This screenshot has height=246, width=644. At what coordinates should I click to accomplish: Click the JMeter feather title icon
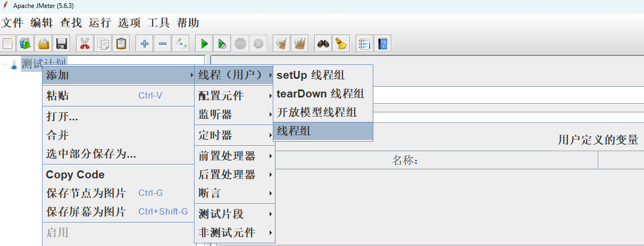click(6, 5)
